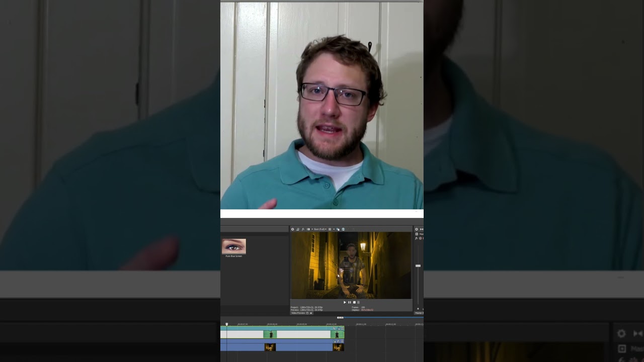The height and width of the screenshot is (362, 644).
Task: Copy preview snapshot to clipboard
Action: [x=338, y=229]
